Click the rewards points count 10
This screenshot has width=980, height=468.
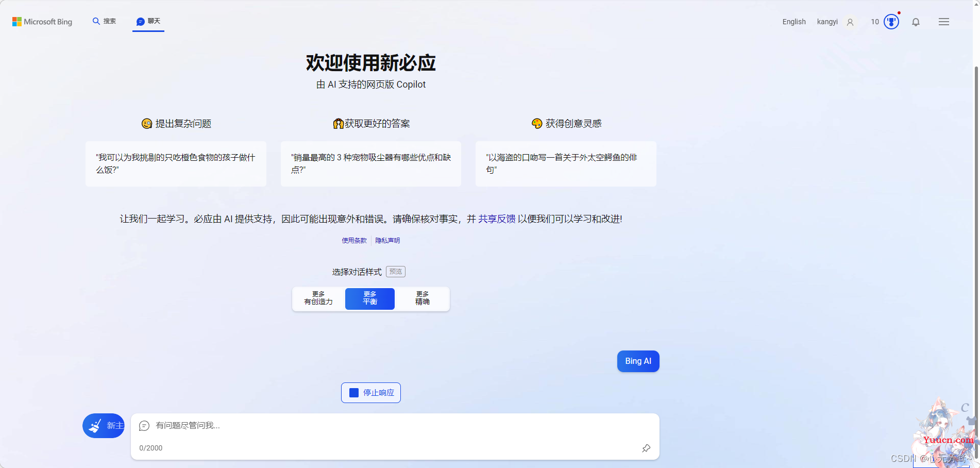coord(875,22)
